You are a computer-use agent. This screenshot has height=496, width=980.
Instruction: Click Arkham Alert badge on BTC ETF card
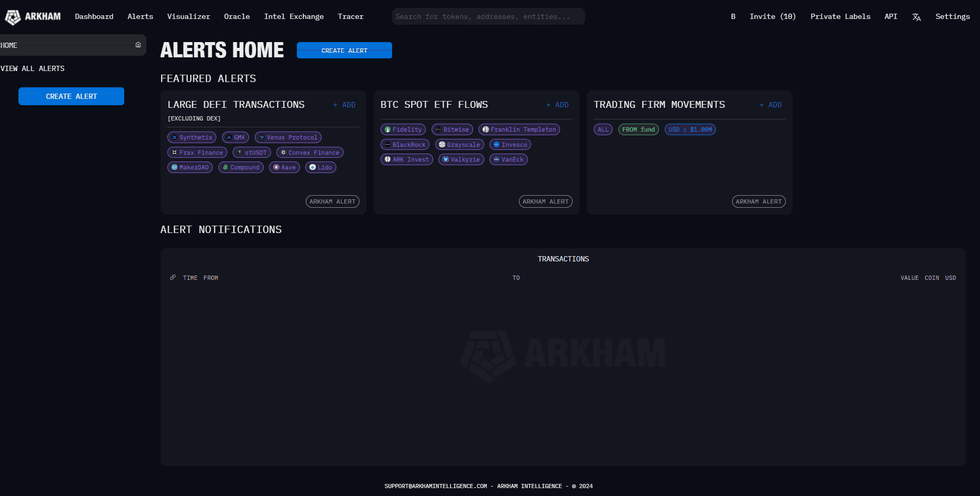point(546,201)
